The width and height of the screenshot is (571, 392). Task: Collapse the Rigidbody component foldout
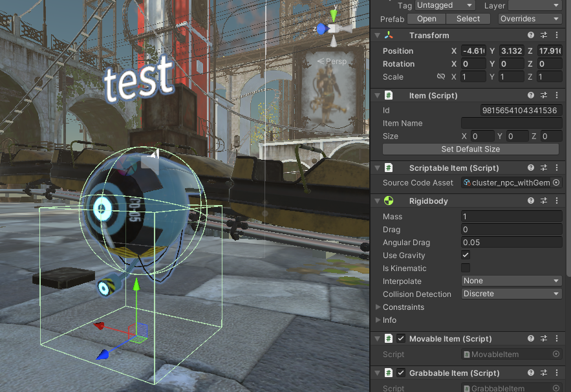(x=378, y=201)
